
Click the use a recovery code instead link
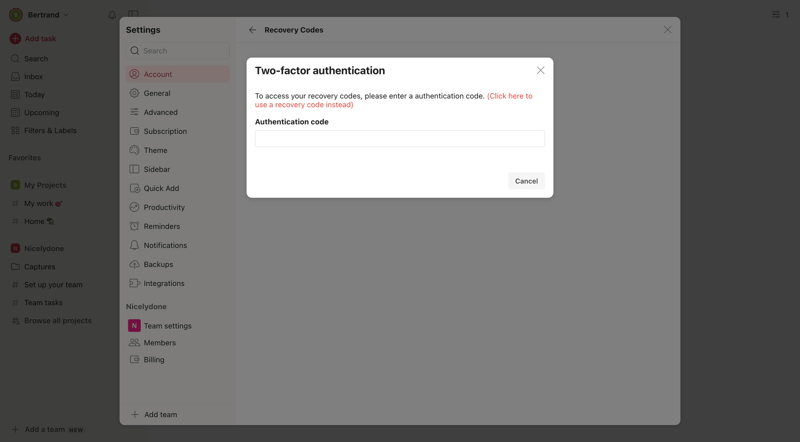pyautogui.click(x=393, y=100)
